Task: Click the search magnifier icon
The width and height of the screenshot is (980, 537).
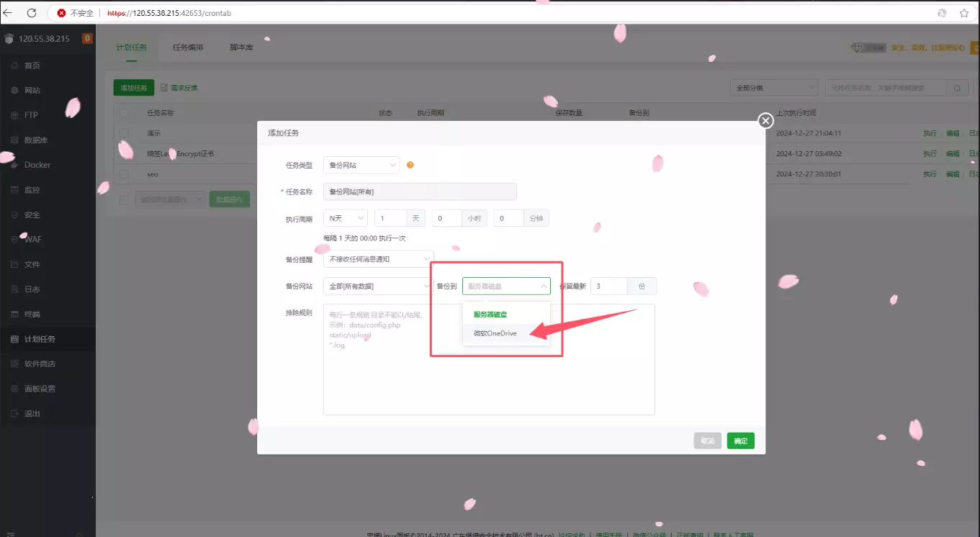Action: [x=958, y=87]
